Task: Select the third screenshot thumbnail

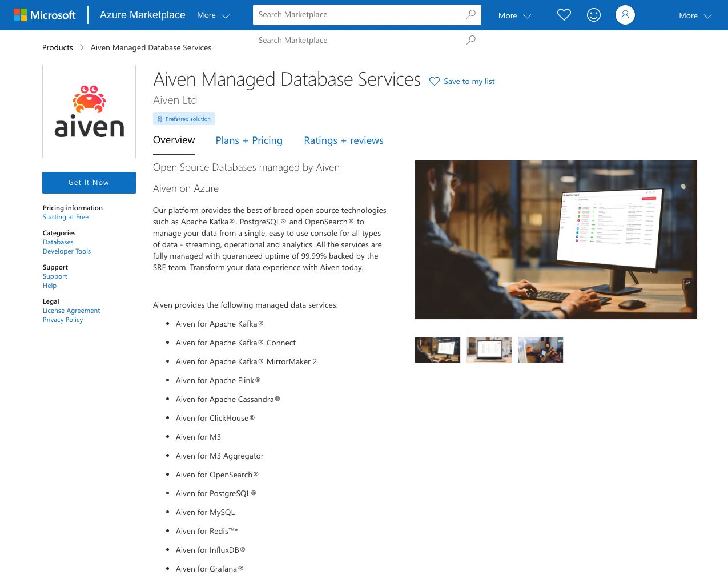Action: pyautogui.click(x=541, y=350)
